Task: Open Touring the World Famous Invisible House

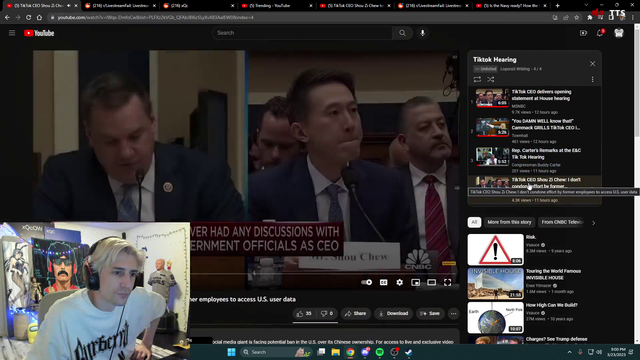Action: pos(496,284)
